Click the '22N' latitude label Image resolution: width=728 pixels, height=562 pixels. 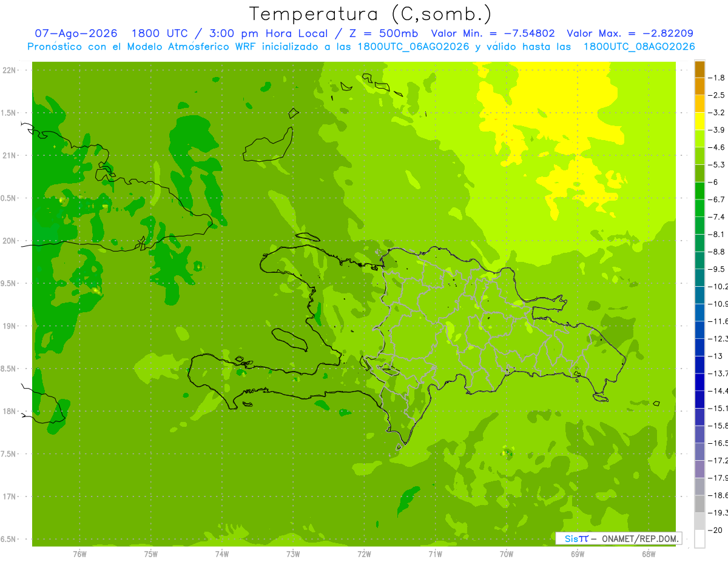click(10, 70)
